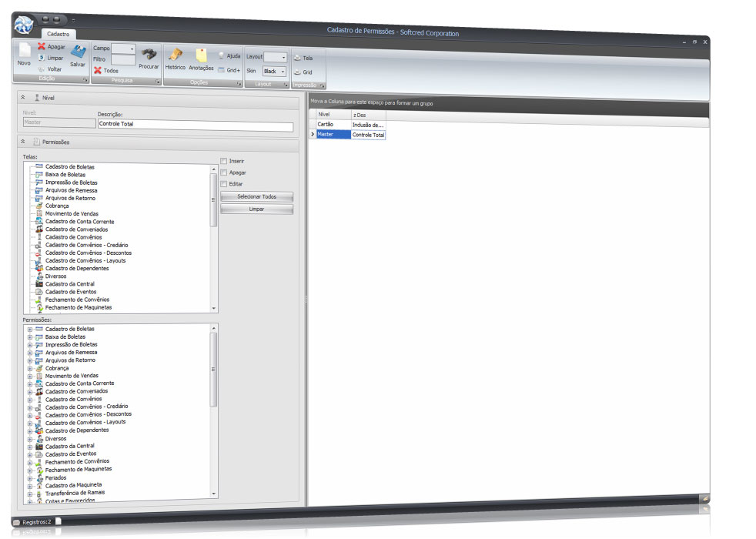Open the Skin dropdown showing Black
Screen dimensions: 756x539
coord(274,71)
